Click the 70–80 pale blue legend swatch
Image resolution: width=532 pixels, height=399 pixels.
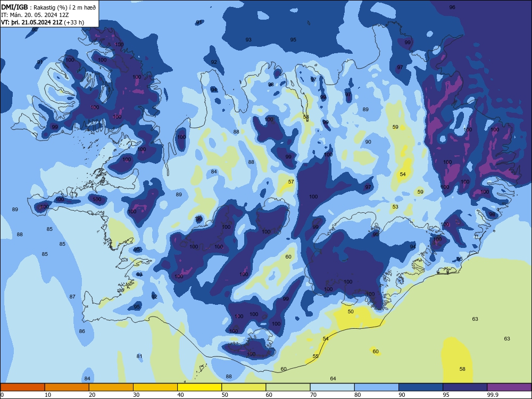pyautogui.click(x=332, y=387)
